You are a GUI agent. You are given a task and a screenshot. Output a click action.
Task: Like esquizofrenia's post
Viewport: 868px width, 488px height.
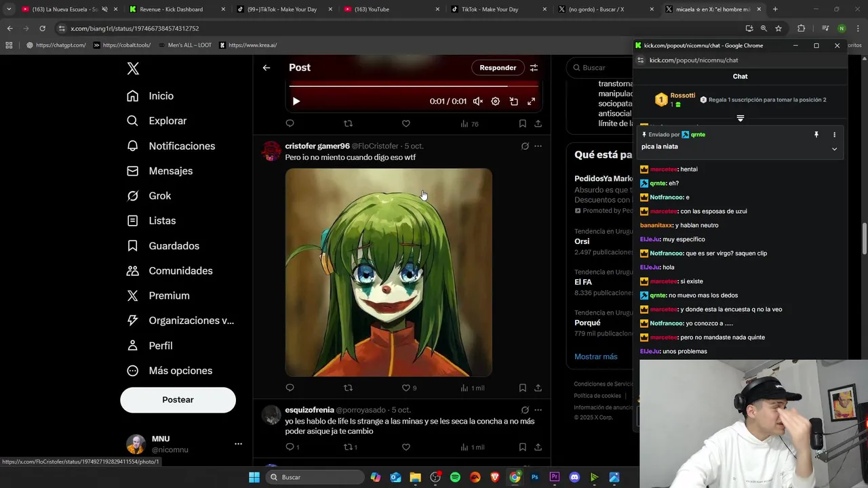point(406,447)
